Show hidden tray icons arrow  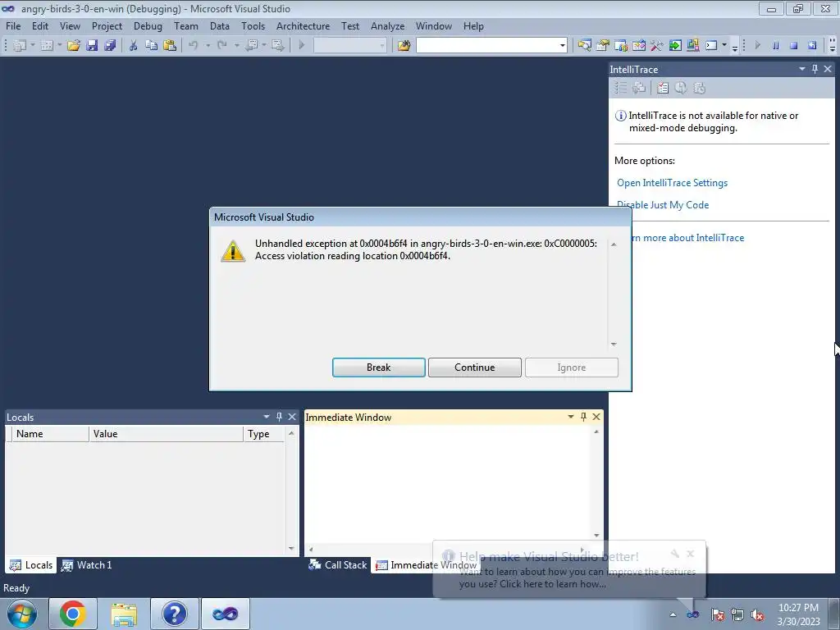click(x=673, y=614)
